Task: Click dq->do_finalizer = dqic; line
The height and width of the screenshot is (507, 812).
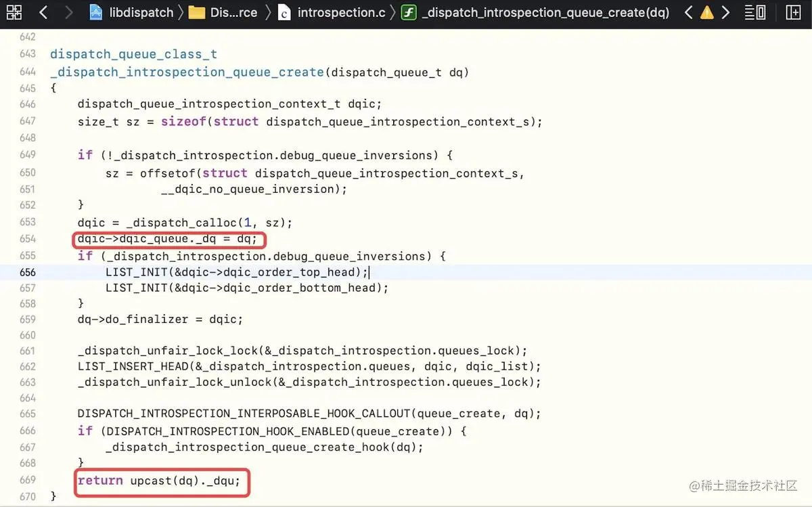Action: pyautogui.click(x=160, y=319)
